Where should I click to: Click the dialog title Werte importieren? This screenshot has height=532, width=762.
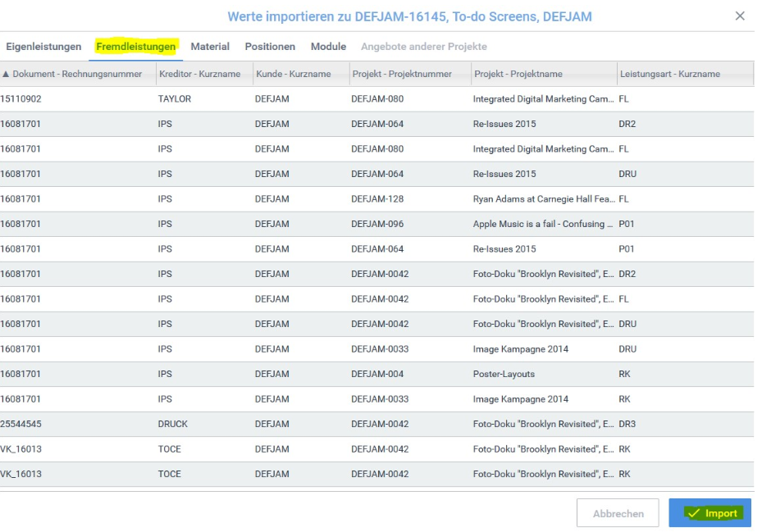(409, 16)
